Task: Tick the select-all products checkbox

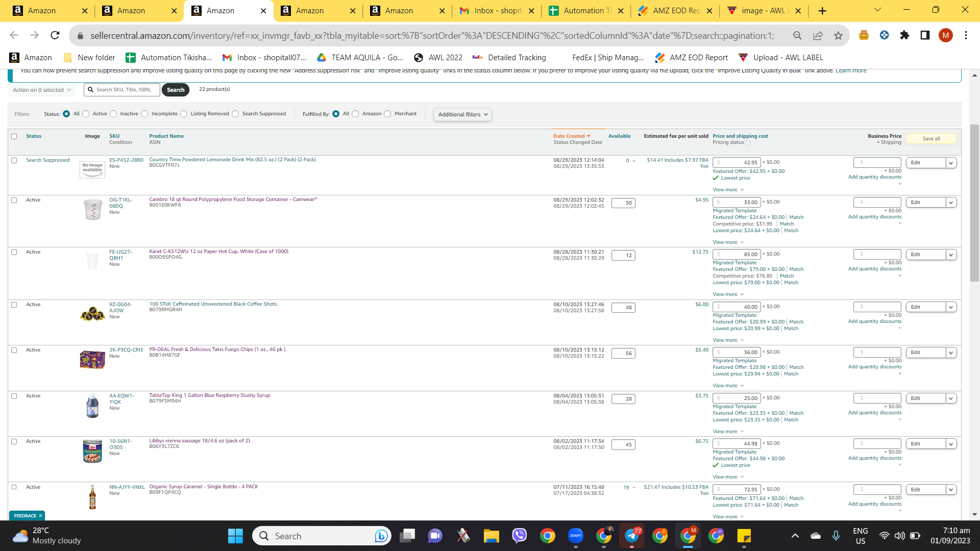Action: click(14, 136)
